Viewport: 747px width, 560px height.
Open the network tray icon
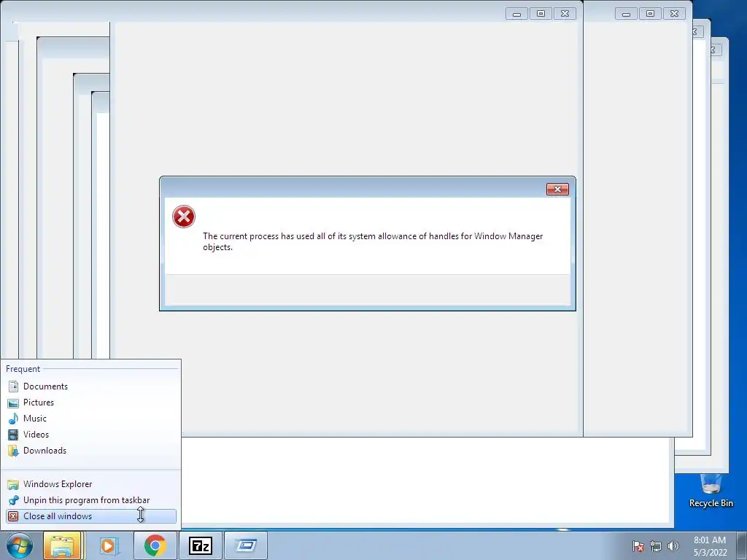656,546
